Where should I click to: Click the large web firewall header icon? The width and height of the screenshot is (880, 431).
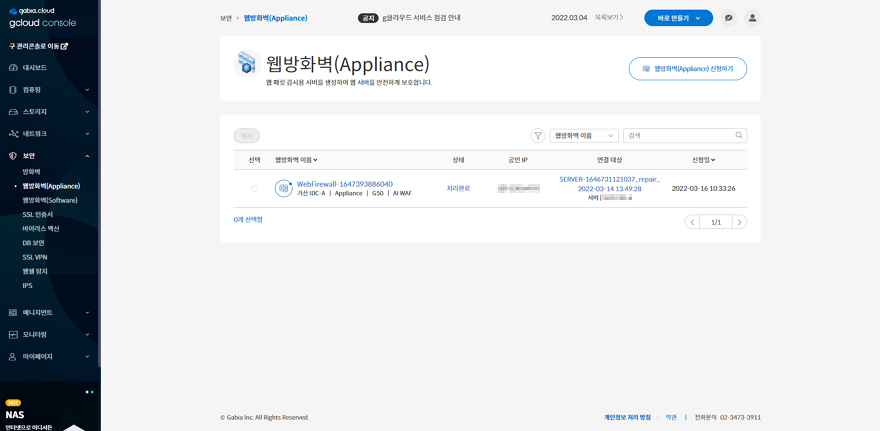248,63
